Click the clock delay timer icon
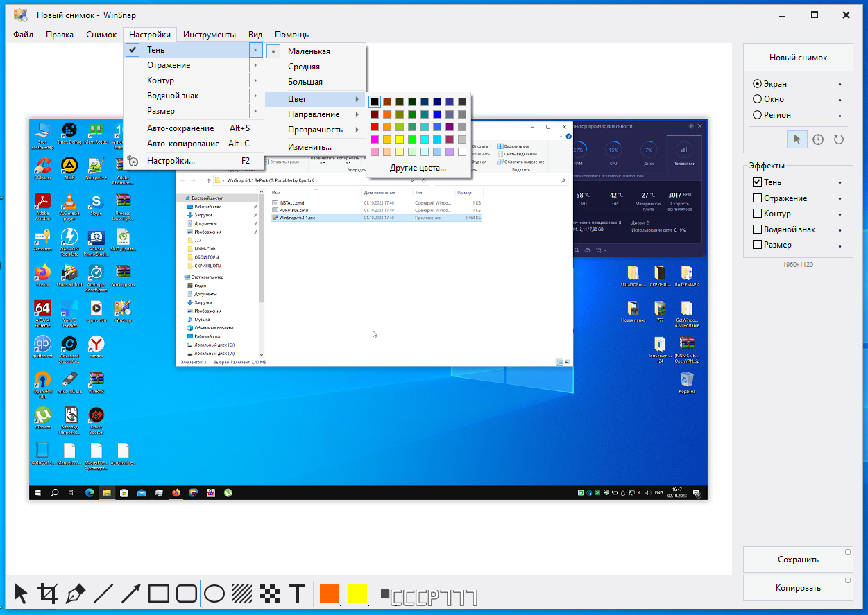The width and height of the screenshot is (868, 615). point(818,139)
